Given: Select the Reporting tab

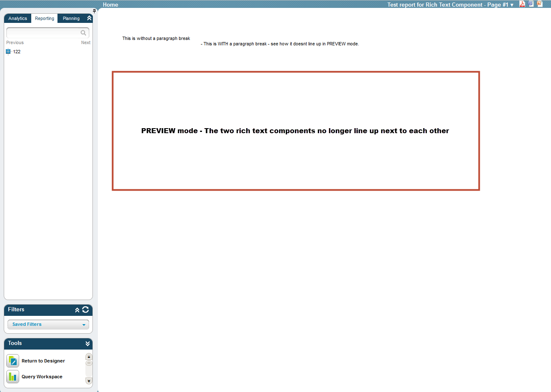Looking at the screenshot, I should tap(45, 18).
